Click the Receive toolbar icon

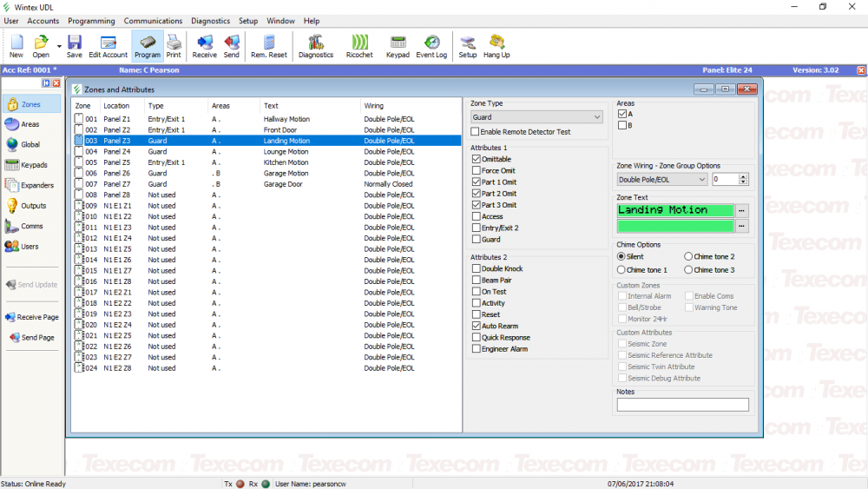pos(205,45)
